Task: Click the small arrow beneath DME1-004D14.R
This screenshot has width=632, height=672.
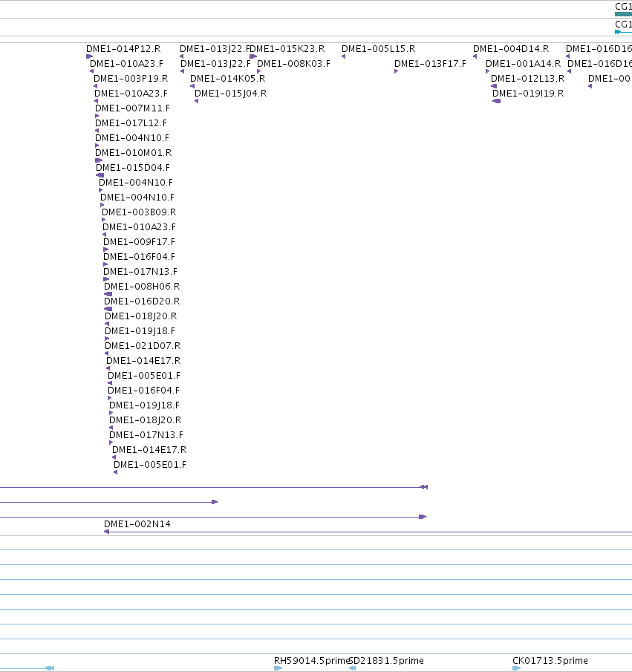Action: [475, 56]
